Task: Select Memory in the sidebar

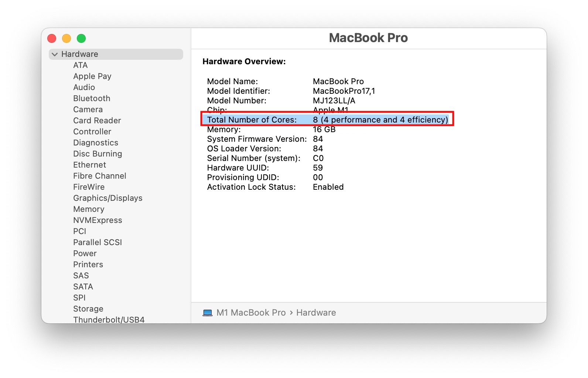Action: 89,209
